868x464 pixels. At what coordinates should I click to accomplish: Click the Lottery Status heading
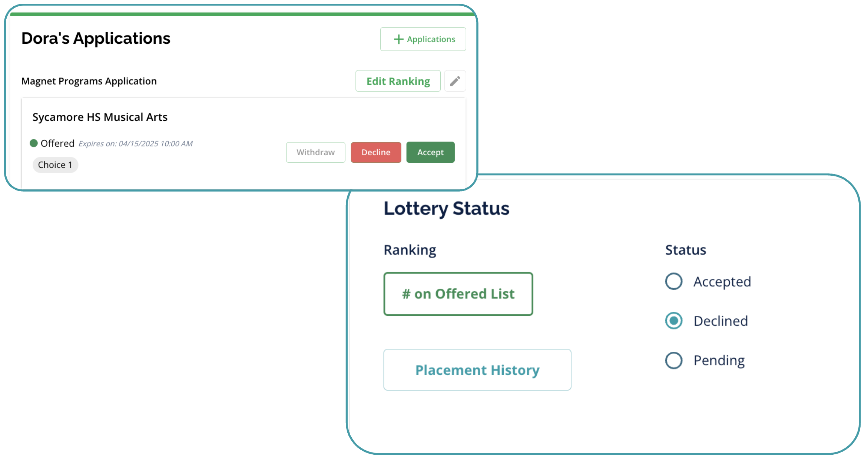click(446, 208)
